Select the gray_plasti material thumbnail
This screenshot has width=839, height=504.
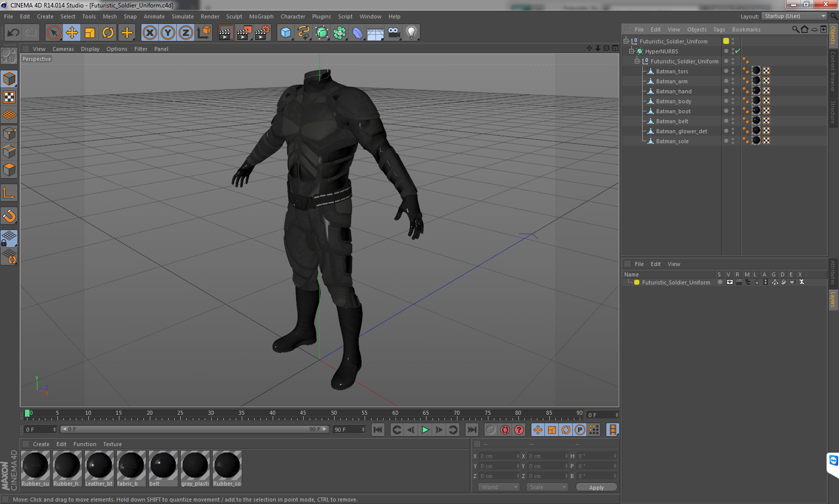point(195,468)
